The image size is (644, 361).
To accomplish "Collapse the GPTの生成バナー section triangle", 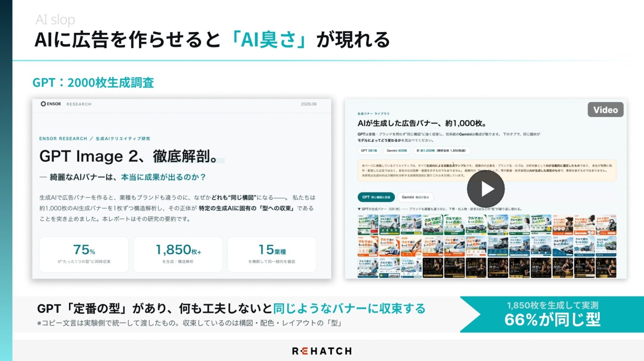I will pyautogui.click(x=359, y=209).
